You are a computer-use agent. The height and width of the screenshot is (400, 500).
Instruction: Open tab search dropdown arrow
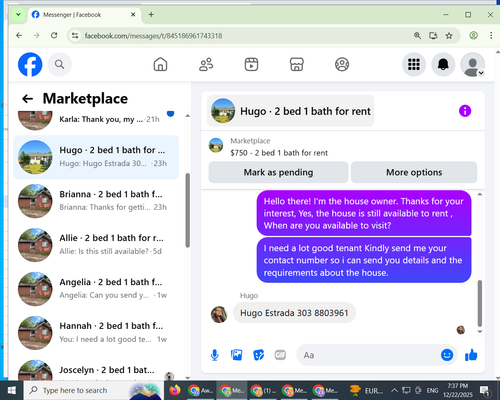tap(18, 15)
